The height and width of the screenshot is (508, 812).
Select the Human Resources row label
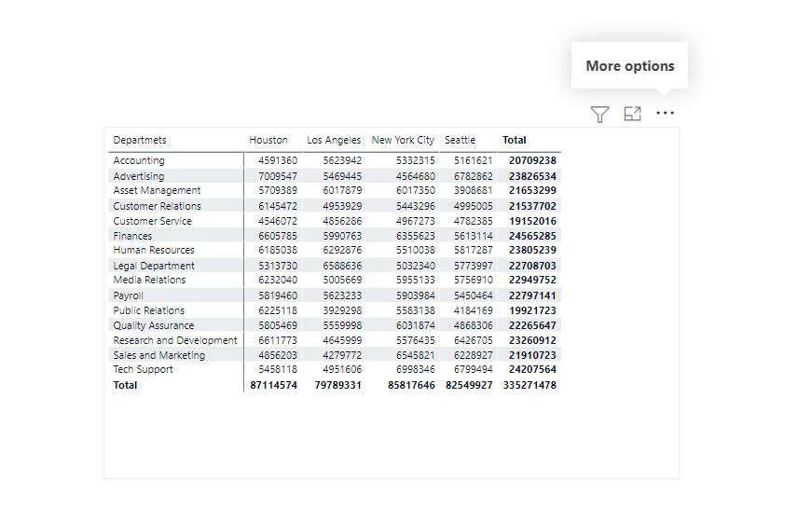coord(154,250)
